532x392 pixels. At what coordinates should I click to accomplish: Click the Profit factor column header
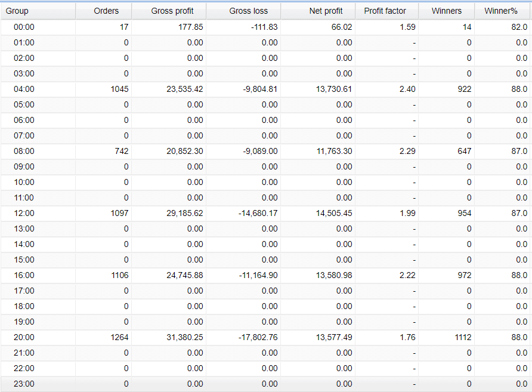pos(385,11)
